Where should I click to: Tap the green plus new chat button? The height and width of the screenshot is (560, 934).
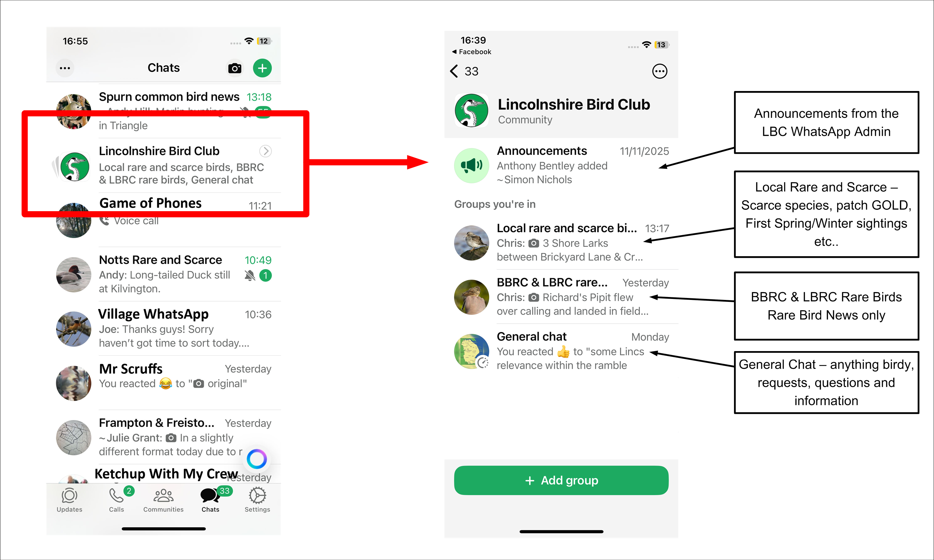pyautogui.click(x=263, y=68)
